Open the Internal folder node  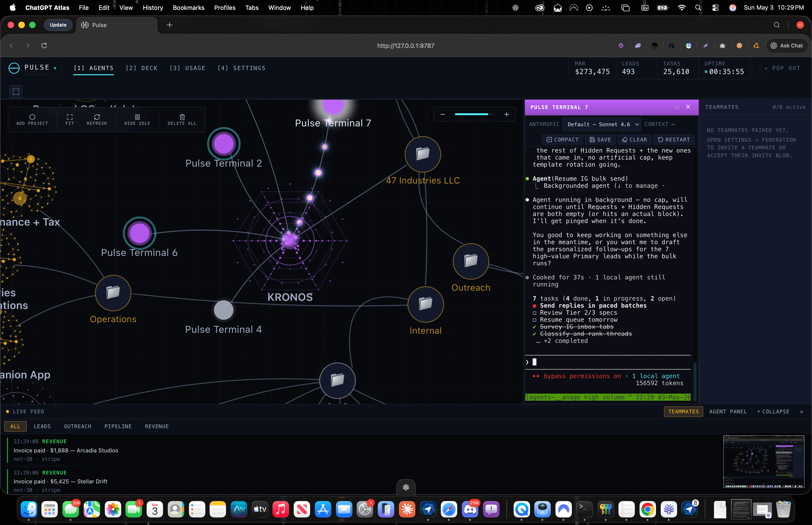pyautogui.click(x=425, y=304)
